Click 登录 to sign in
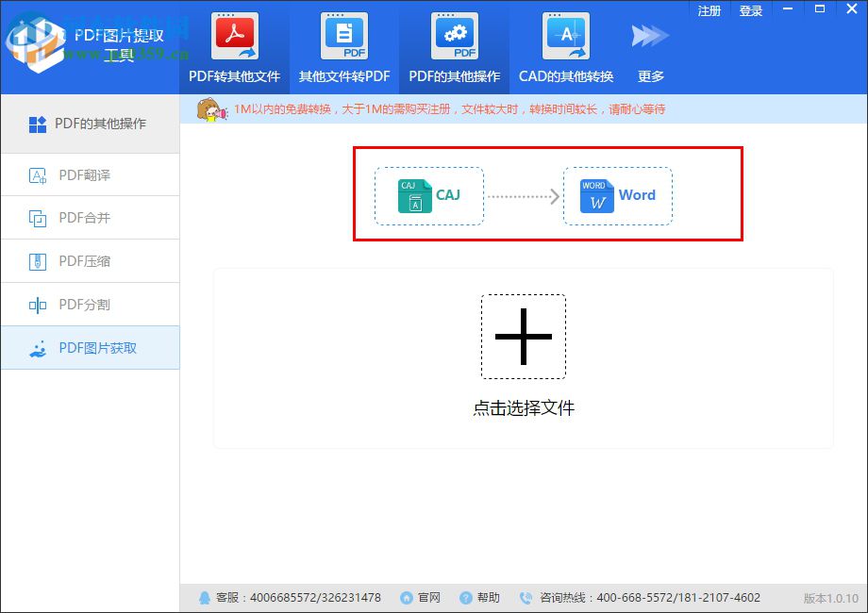The image size is (868, 613). coord(751,10)
